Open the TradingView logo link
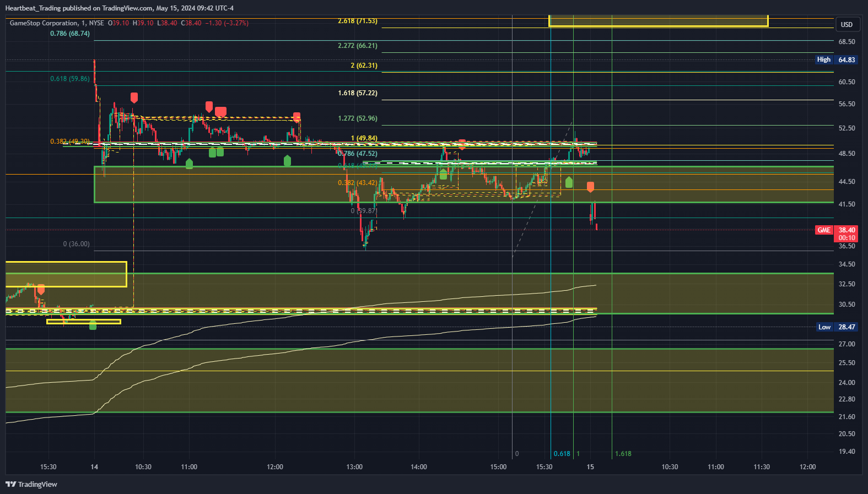 [31, 484]
